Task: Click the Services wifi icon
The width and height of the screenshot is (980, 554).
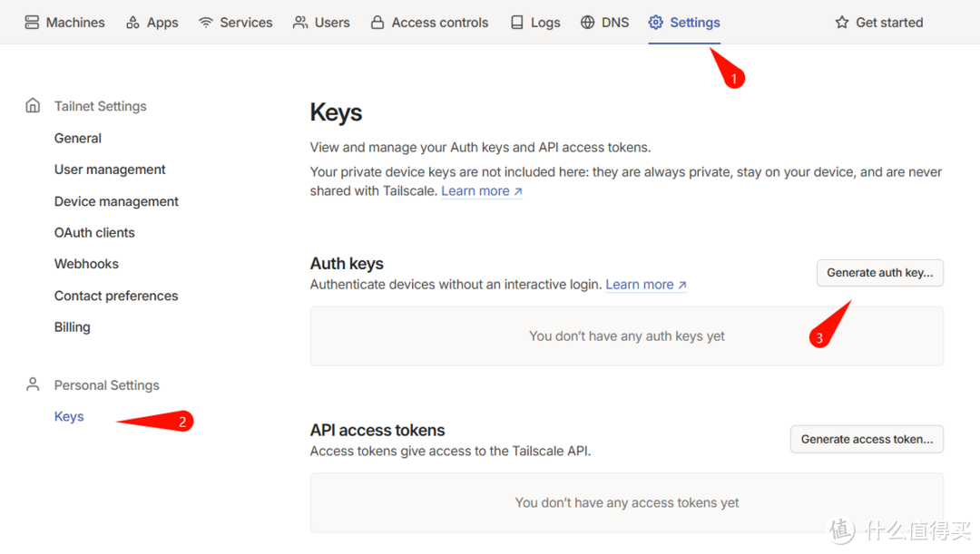Action: [206, 23]
